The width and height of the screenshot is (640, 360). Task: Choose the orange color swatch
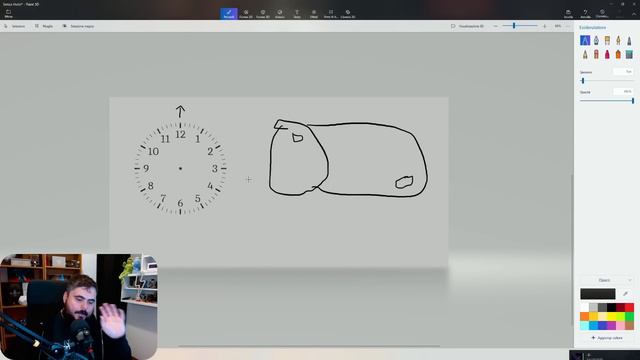click(x=584, y=316)
